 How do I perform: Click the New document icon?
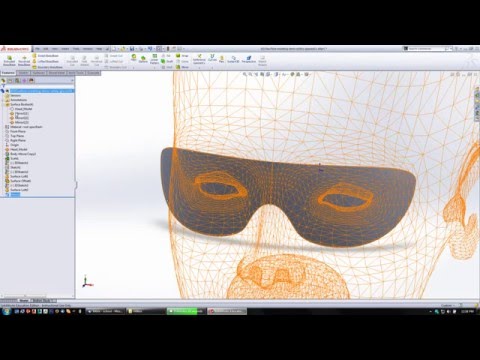[114, 49]
